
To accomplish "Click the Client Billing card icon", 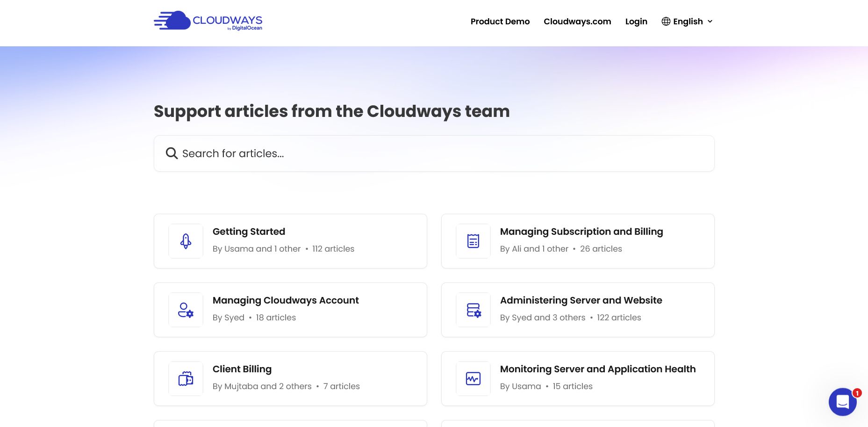I will [x=186, y=378].
